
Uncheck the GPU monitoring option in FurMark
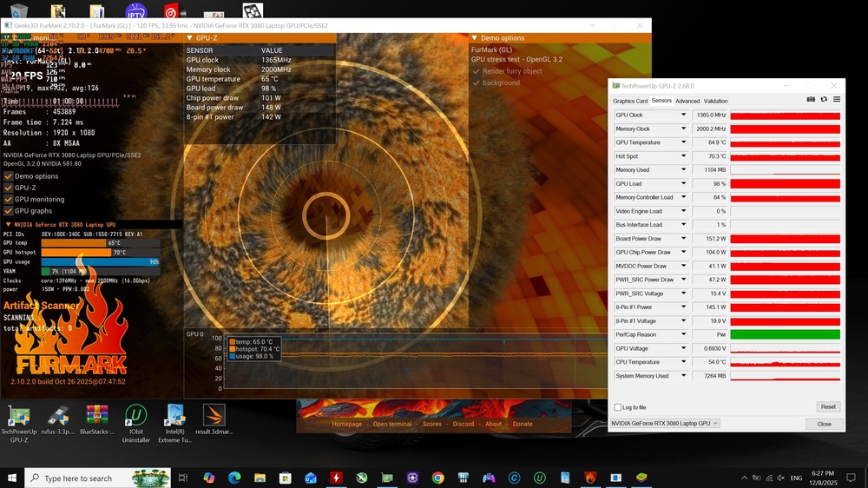[x=8, y=199]
